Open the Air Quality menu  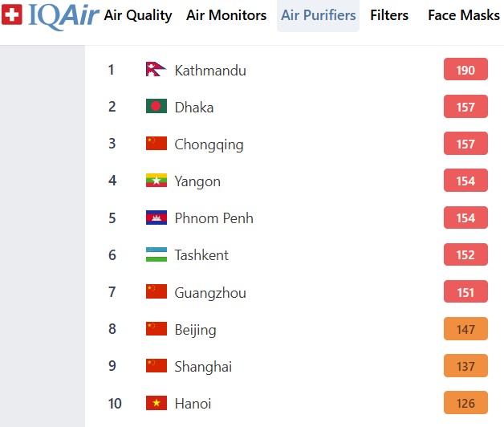point(138,15)
